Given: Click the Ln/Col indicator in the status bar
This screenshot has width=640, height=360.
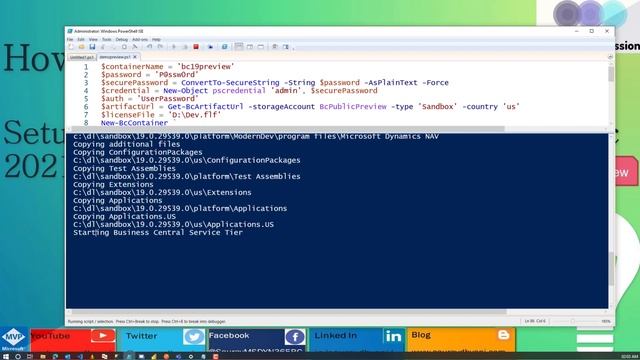Looking at the screenshot, I should [535, 322].
